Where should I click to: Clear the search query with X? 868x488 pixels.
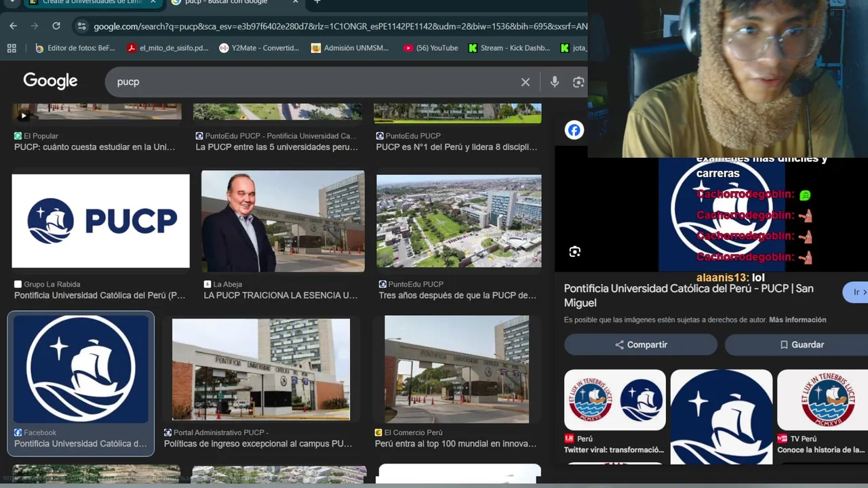coord(525,82)
